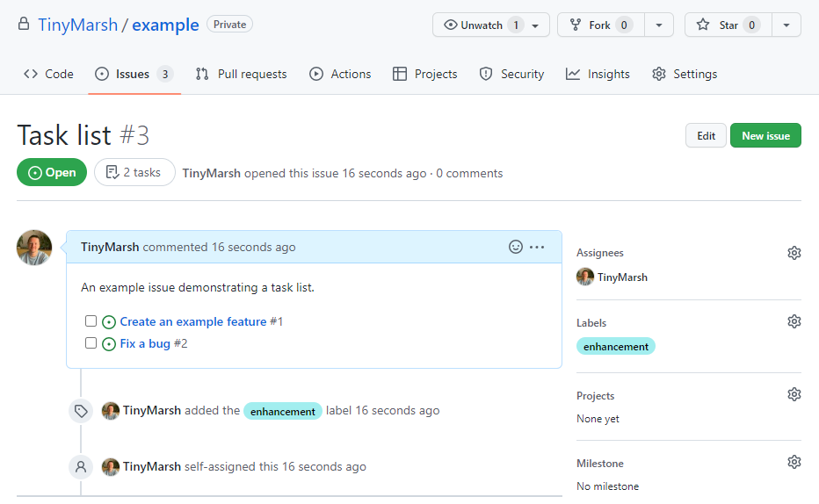The height and width of the screenshot is (504, 819).
Task: Click the Assignees heading in sidebar
Action: tap(600, 253)
